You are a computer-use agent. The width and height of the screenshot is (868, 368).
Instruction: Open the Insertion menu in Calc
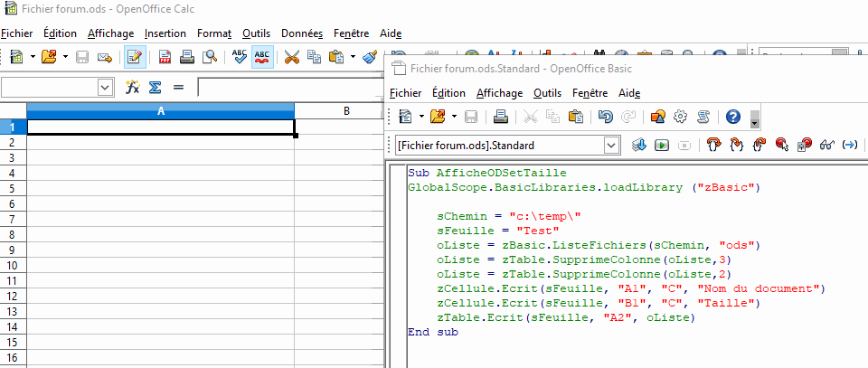[x=165, y=33]
